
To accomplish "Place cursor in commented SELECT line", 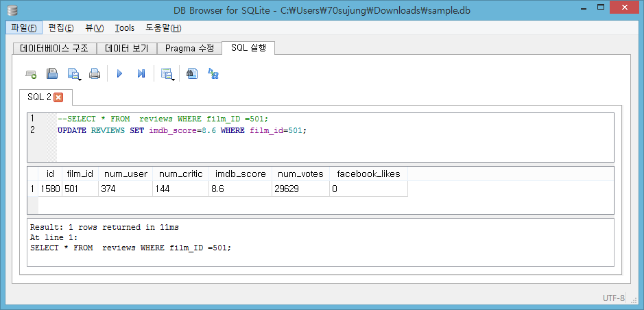I will [x=163, y=119].
